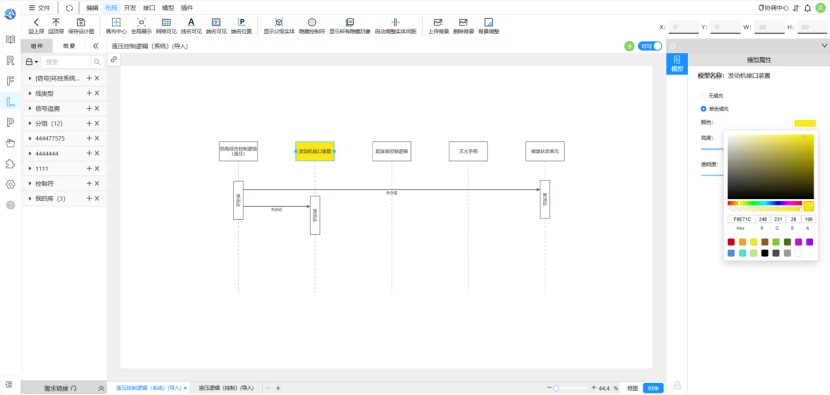Screen dimensions: 830x395
Task: Show all hidden objects icon
Action: 349,22
